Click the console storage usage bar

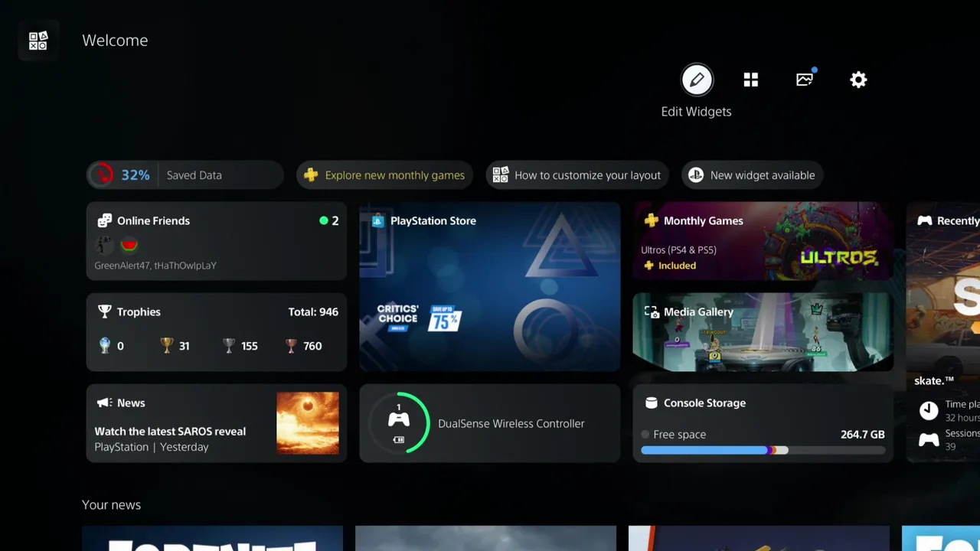coord(763,450)
